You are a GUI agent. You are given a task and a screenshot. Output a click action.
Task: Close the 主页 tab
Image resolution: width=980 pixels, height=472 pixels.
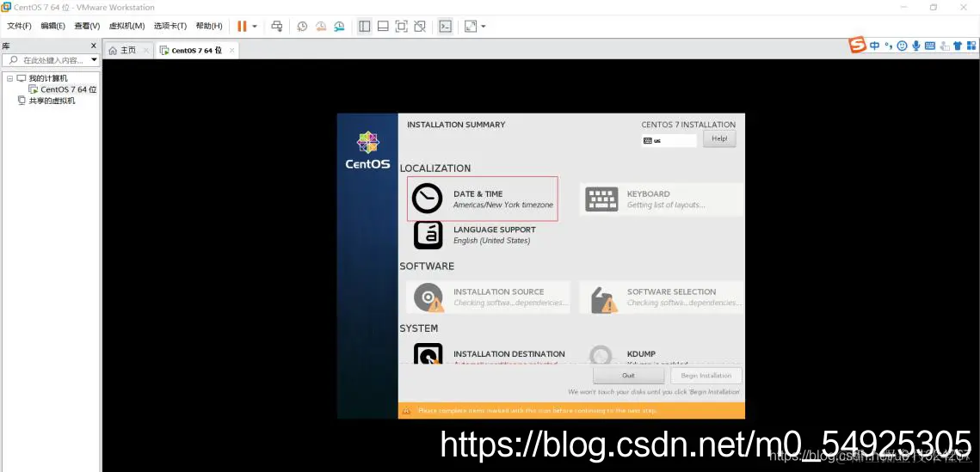(x=145, y=50)
